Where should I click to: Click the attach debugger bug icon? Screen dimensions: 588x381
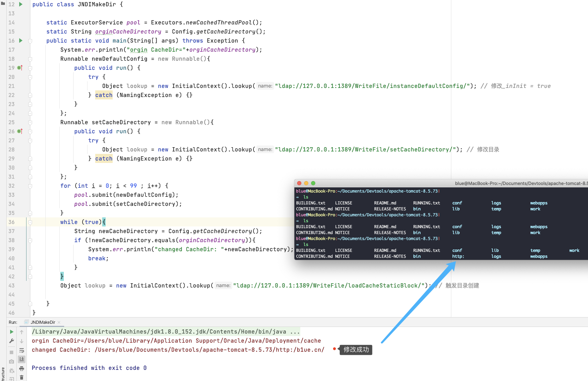[12, 371]
